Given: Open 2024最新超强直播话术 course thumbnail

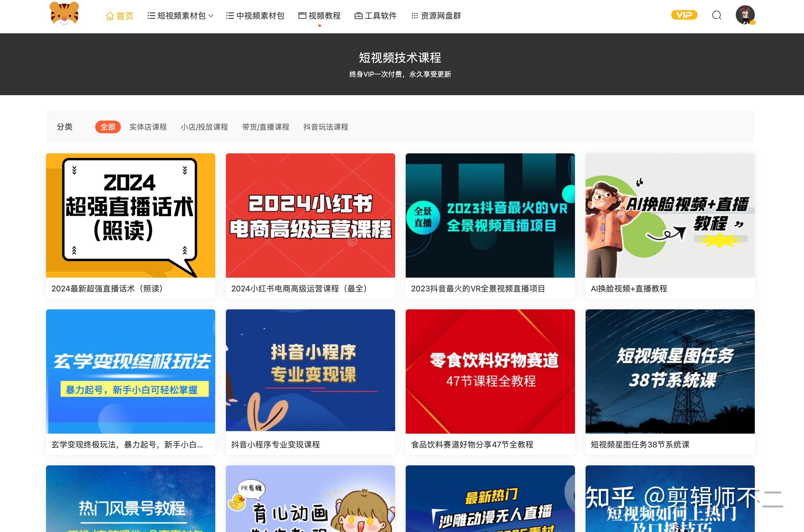Looking at the screenshot, I should (131, 215).
